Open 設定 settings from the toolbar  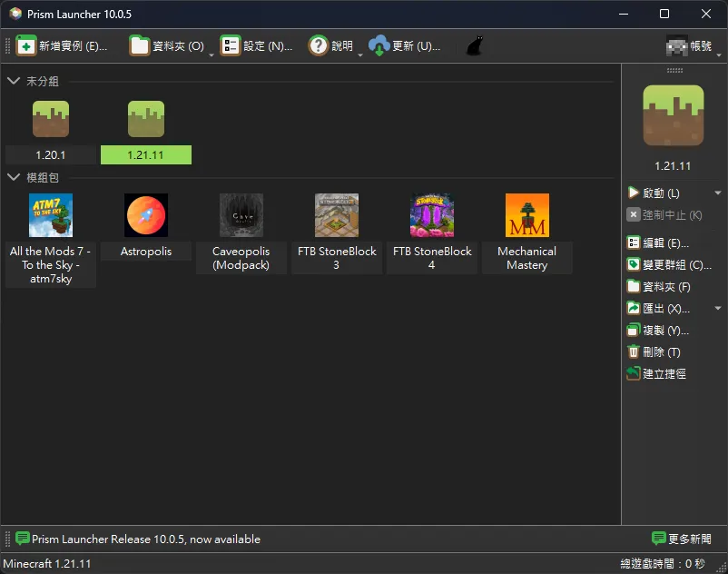[x=256, y=45]
